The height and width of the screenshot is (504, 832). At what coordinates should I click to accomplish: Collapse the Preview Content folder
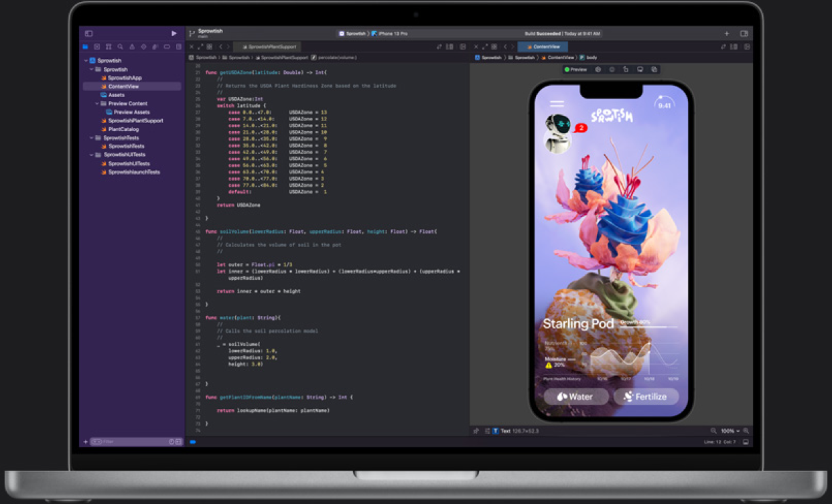pyautogui.click(x=96, y=104)
